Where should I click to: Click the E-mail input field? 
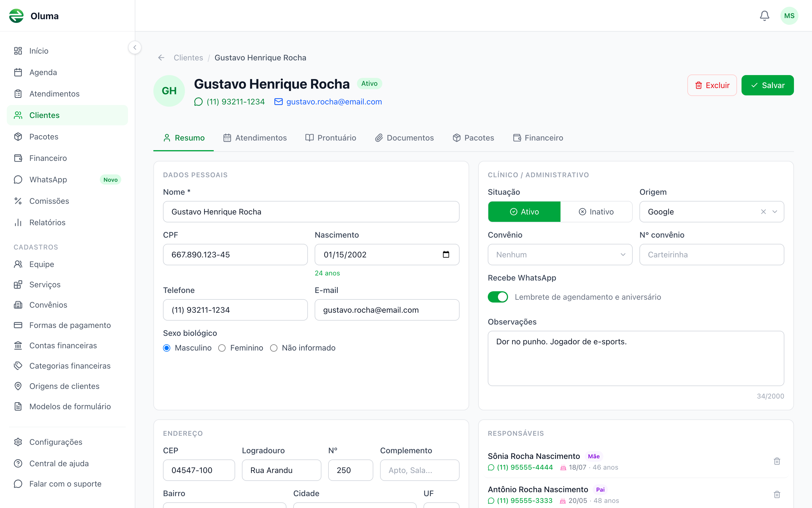coord(387,310)
